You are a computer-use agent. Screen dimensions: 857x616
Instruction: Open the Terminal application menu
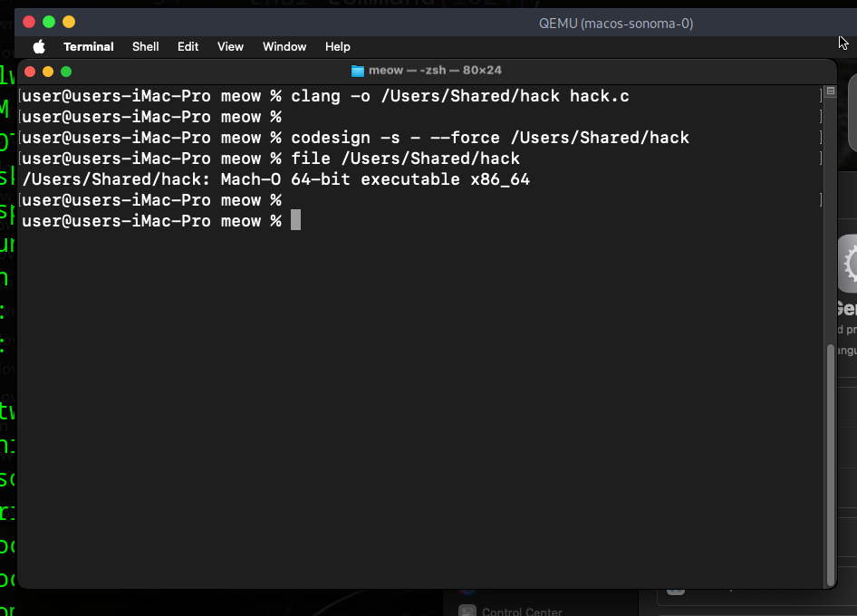[88, 46]
